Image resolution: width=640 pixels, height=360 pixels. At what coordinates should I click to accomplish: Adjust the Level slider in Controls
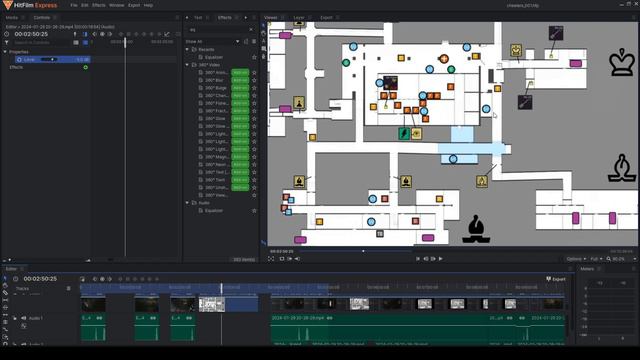pyautogui.click(x=49, y=60)
